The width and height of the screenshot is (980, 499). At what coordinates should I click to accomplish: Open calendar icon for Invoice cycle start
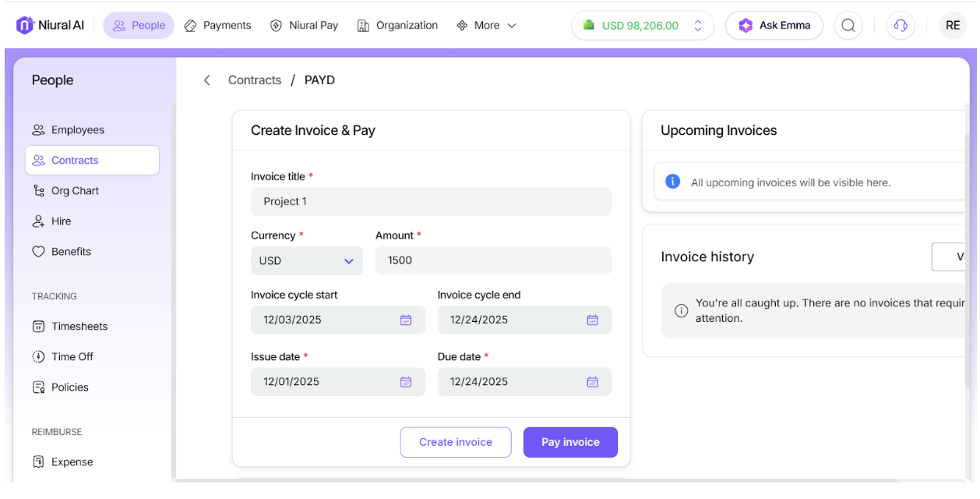[x=406, y=320]
